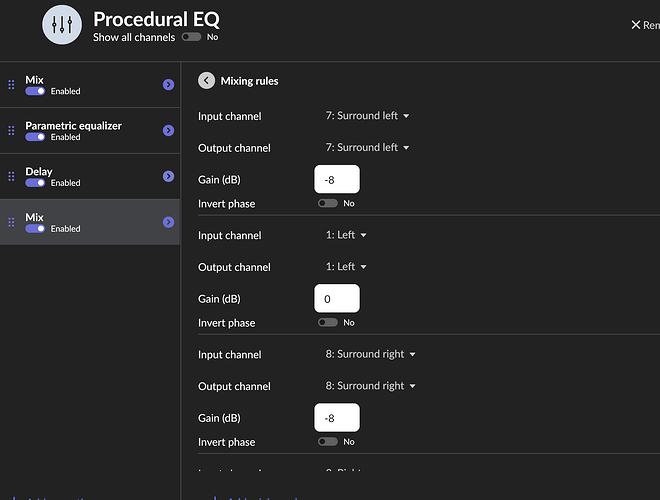Open the first Mix block with its arrow
The width and height of the screenshot is (660, 500).
pyautogui.click(x=168, y=85)
